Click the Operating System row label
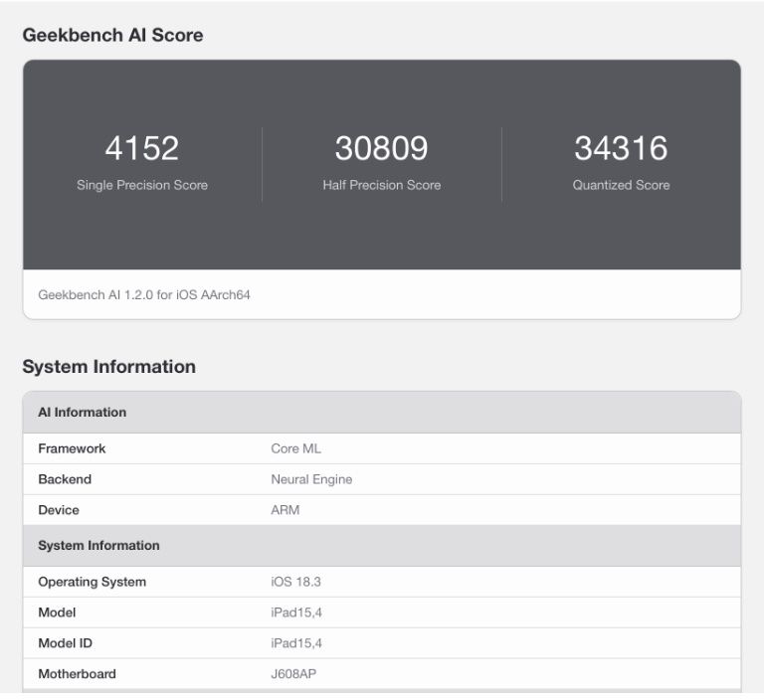The height and width of the screenshot is (700, 764). (93, 582)
